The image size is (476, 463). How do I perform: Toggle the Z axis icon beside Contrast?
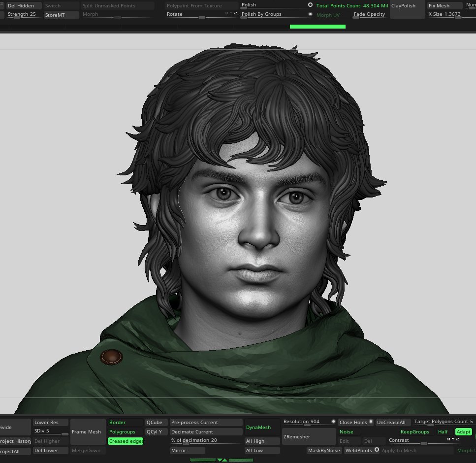(457, 439)
